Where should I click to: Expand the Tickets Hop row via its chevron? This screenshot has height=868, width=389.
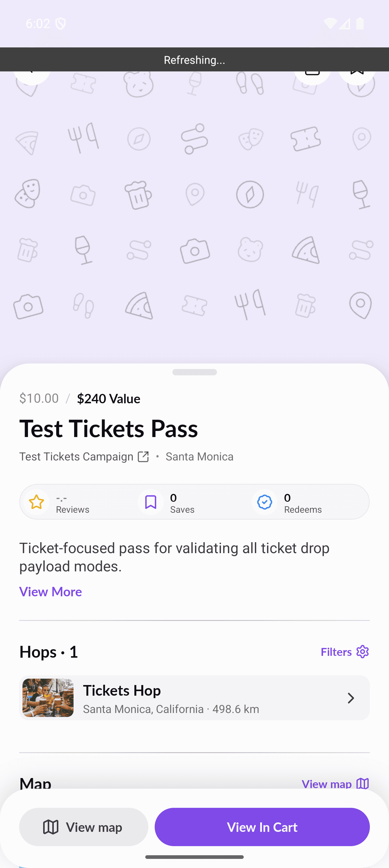click(x=351, y=698)
